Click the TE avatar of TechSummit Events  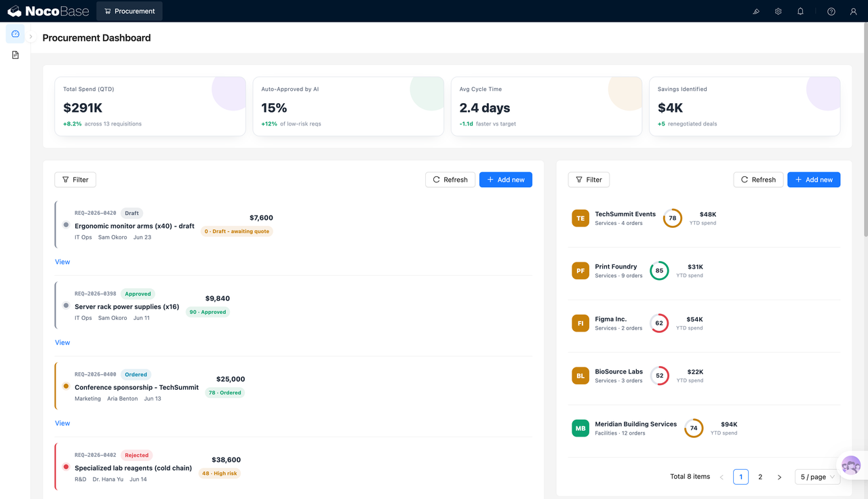[580, 218]
